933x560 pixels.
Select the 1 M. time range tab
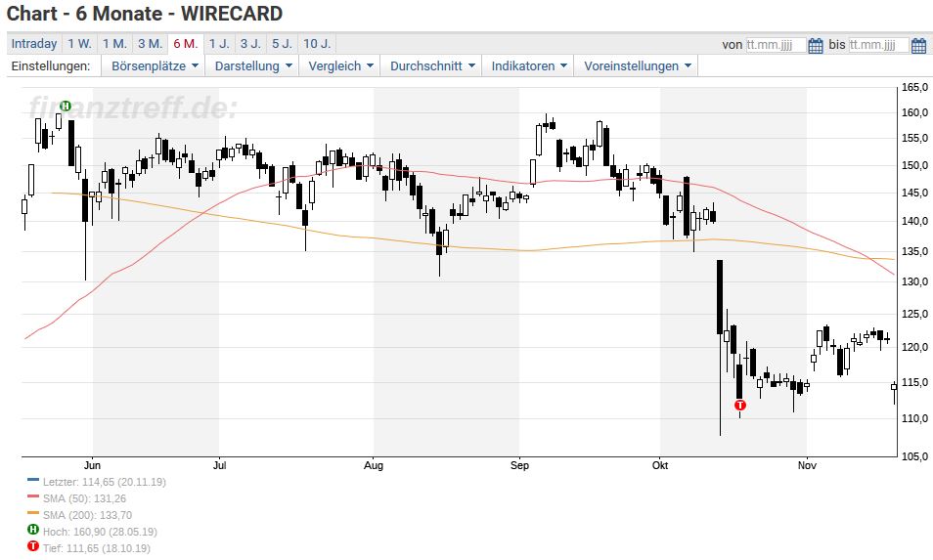pyautogui.click(x=114, y=44)
